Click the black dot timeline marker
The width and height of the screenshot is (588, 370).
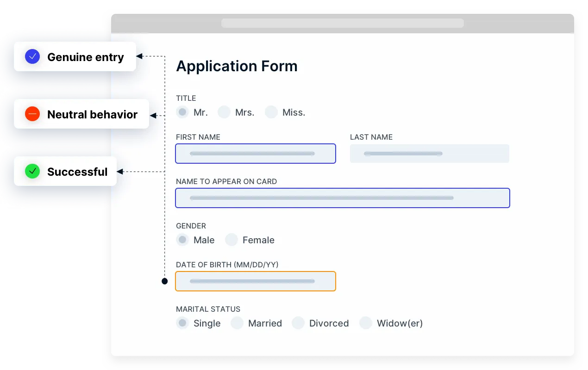coord(164,281)
